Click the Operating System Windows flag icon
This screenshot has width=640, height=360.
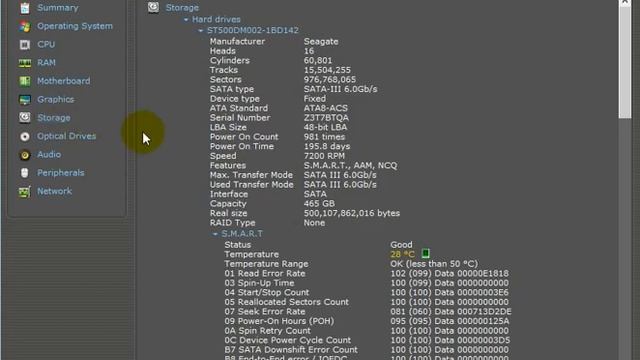pos(25,26)
